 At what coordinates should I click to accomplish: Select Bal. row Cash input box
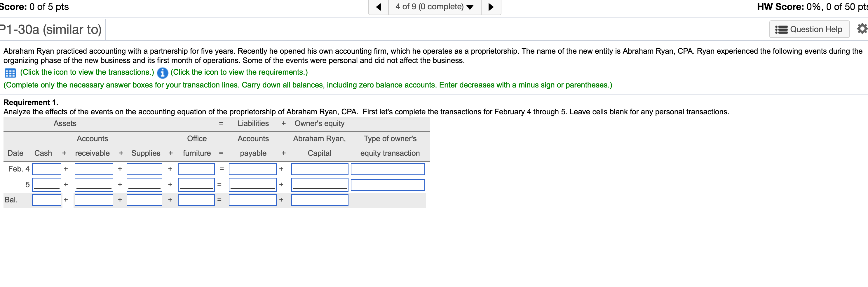pos(46,200)
